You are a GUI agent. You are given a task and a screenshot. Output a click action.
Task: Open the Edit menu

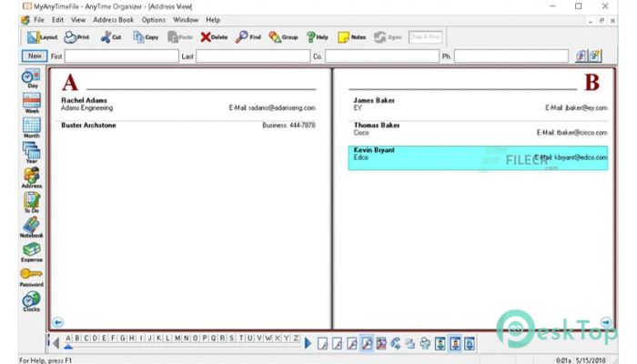click(x=57, y=20)
